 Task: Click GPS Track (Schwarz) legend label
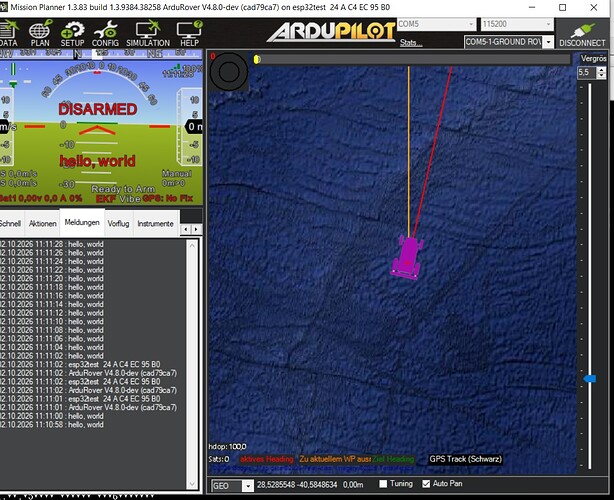tap(466, 459)
